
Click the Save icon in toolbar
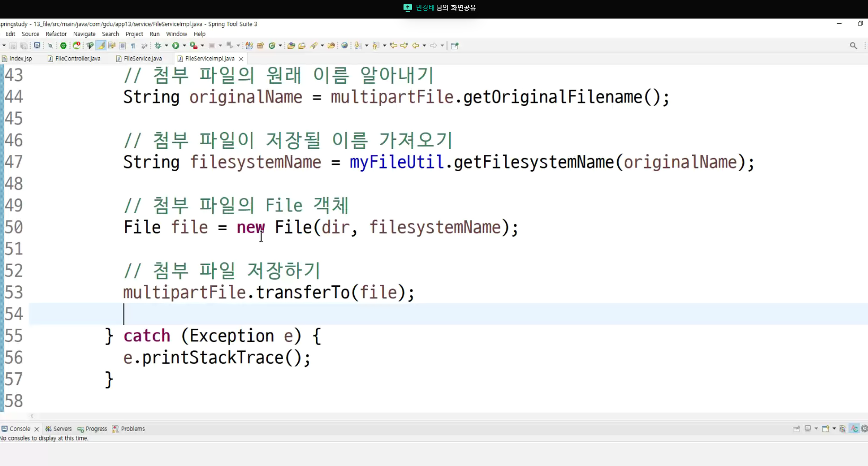(x=13, y=46)
